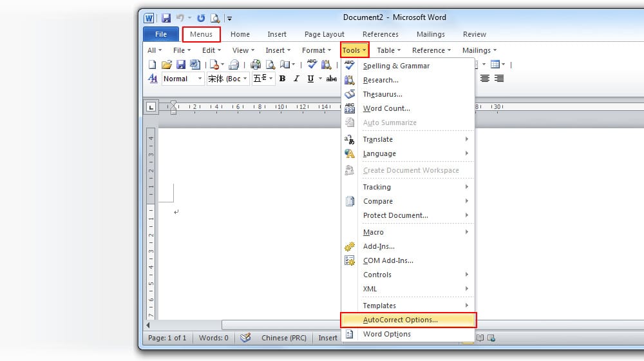The image size is (644, 361).
Task: Click the E-mail envelope icon
Action: (x=234, y=64)
